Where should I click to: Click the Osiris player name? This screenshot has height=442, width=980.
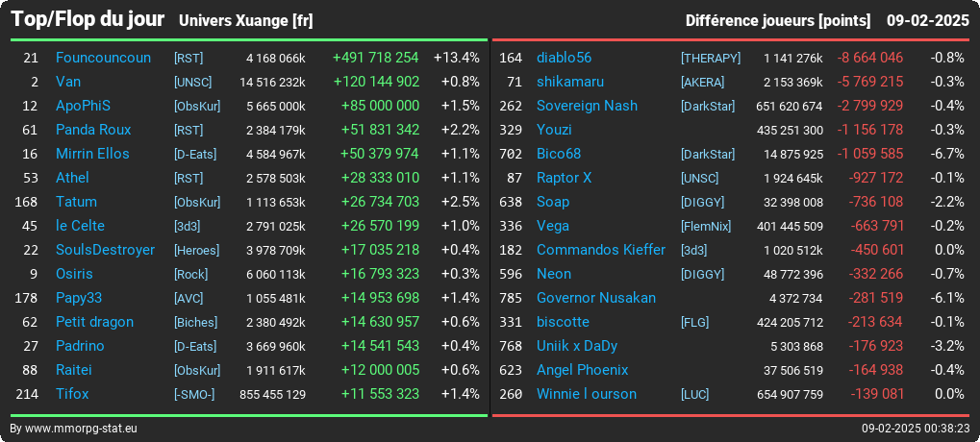(x=74, y=274)
